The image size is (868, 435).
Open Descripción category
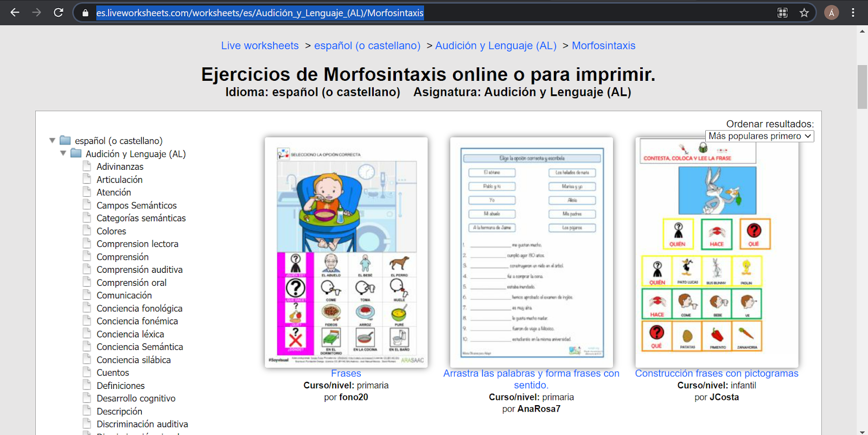click(x=119, y=411)
